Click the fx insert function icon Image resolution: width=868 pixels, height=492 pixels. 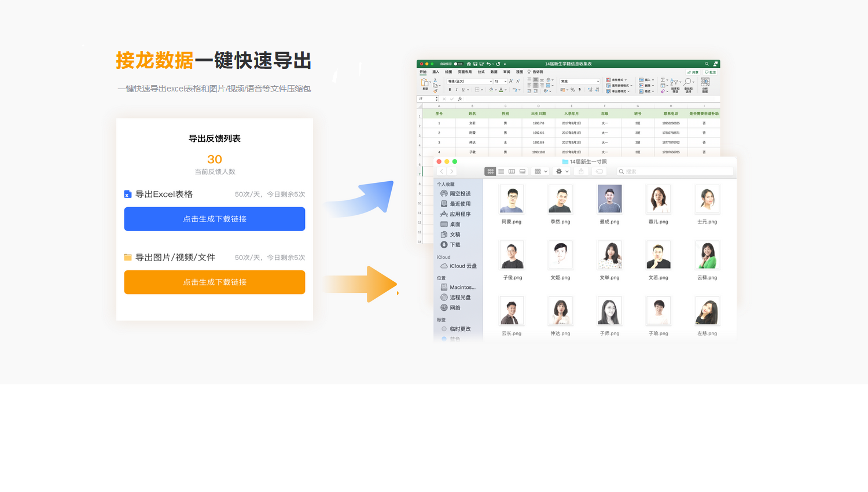459,99
